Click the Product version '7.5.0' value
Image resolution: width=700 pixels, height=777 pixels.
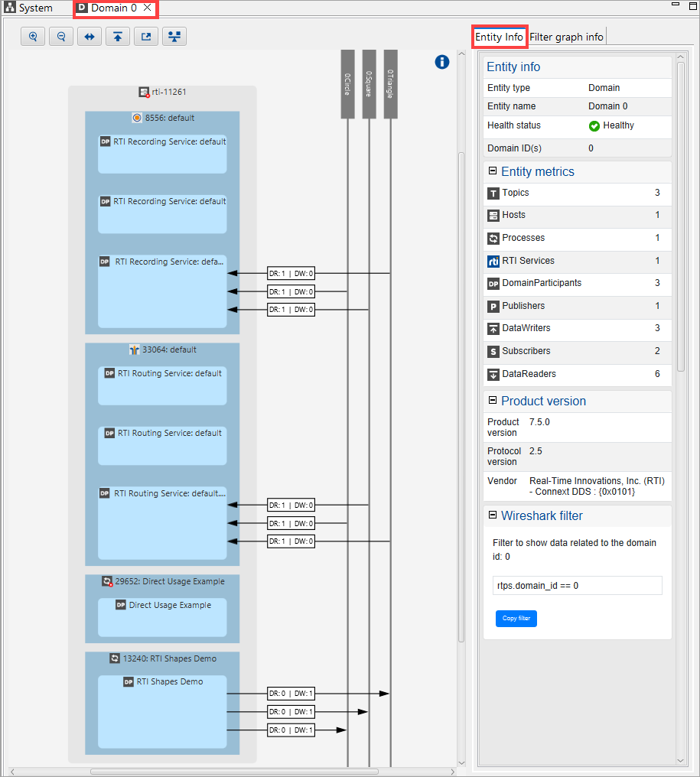[539, 422]
